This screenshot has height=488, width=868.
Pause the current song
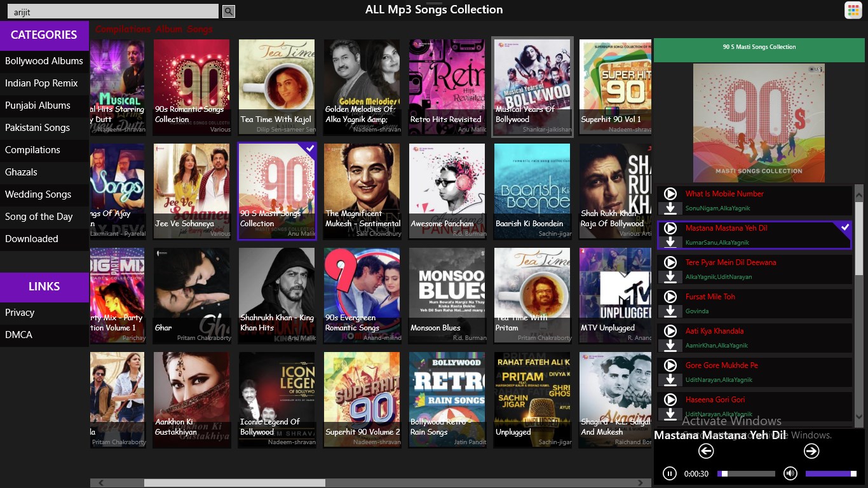click(x=669, y=473)
